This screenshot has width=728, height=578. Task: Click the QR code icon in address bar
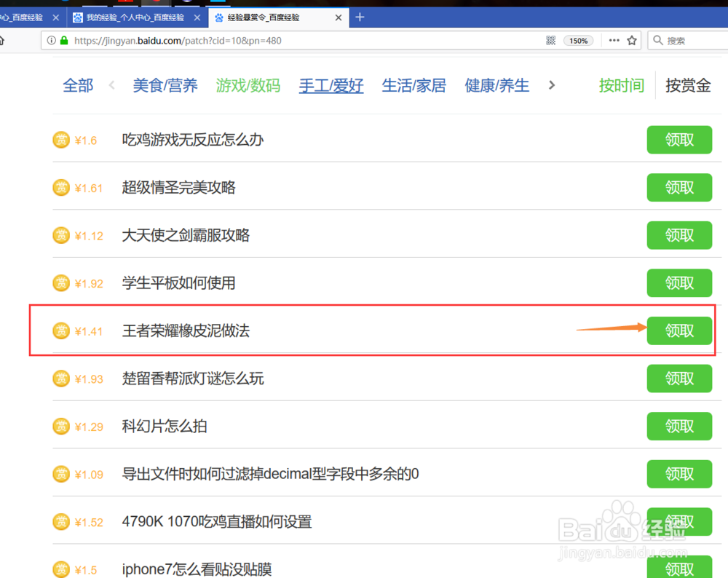tap(550, 40)
